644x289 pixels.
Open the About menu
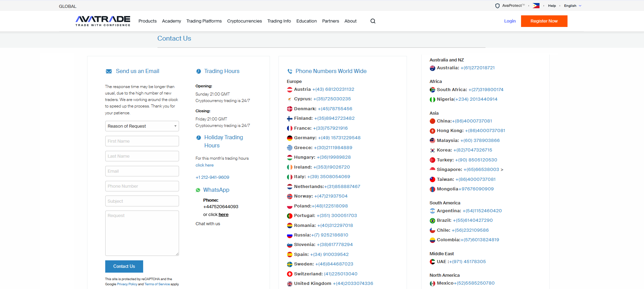(351, 21)
